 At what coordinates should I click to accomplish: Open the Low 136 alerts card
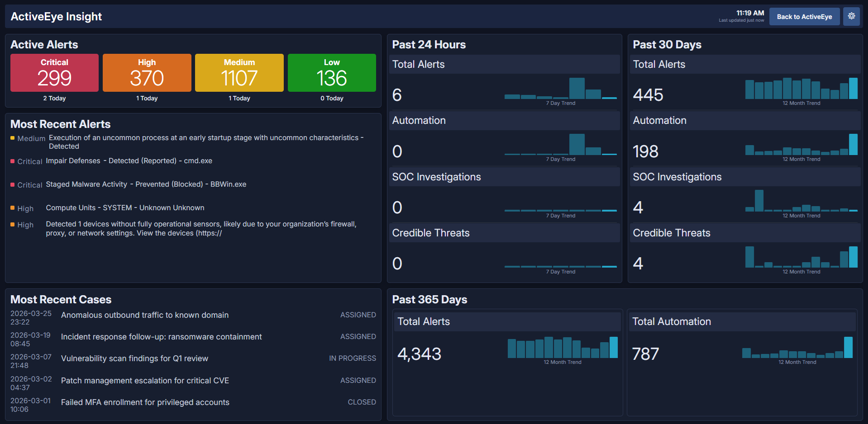[x=332, y=73]
